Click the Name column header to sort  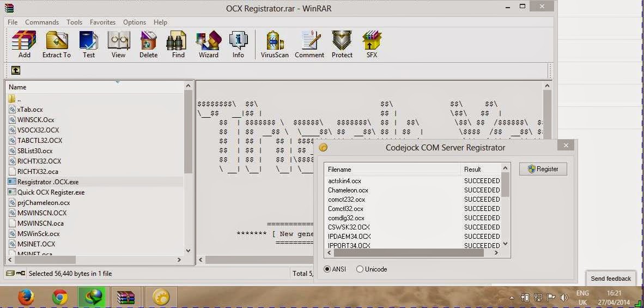pos(95,87)
